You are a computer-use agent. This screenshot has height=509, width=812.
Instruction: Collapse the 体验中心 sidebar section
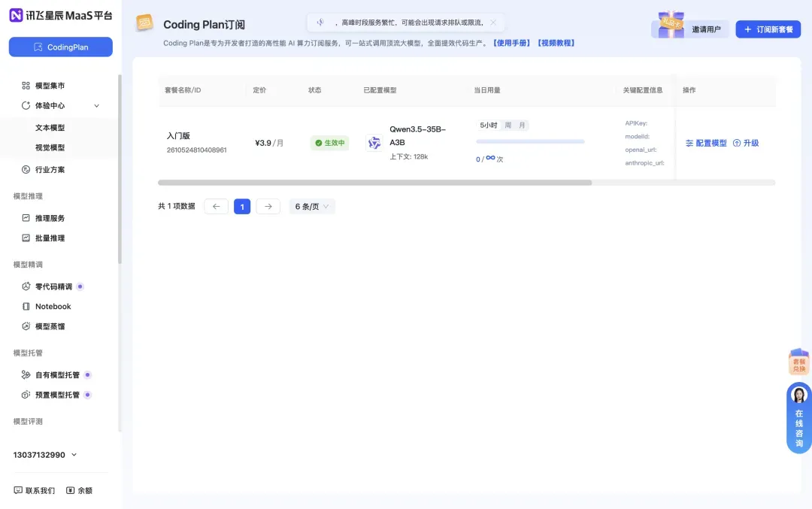tap(96, 106)
